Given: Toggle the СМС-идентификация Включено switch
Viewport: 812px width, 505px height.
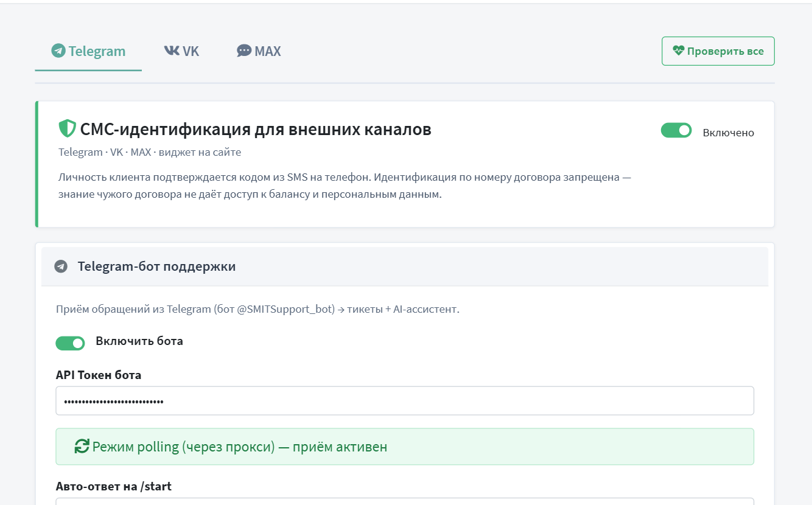Looking at the screenshot, I should coord(676,131).
